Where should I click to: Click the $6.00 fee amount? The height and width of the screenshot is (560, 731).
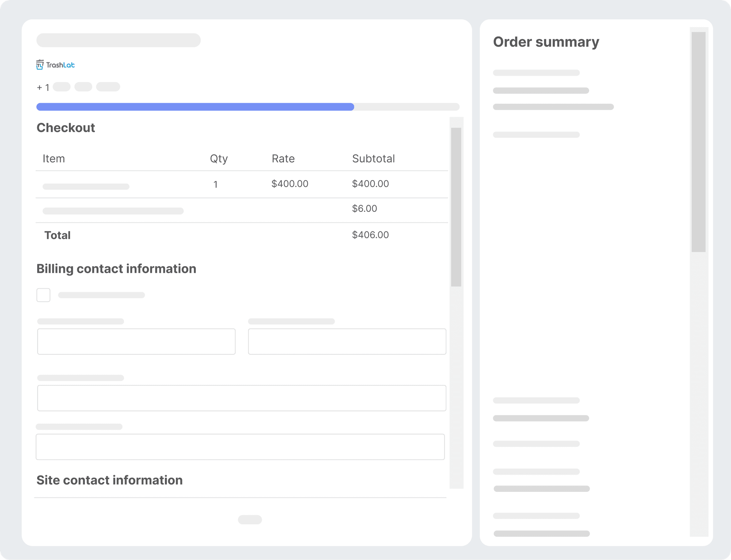364,209
